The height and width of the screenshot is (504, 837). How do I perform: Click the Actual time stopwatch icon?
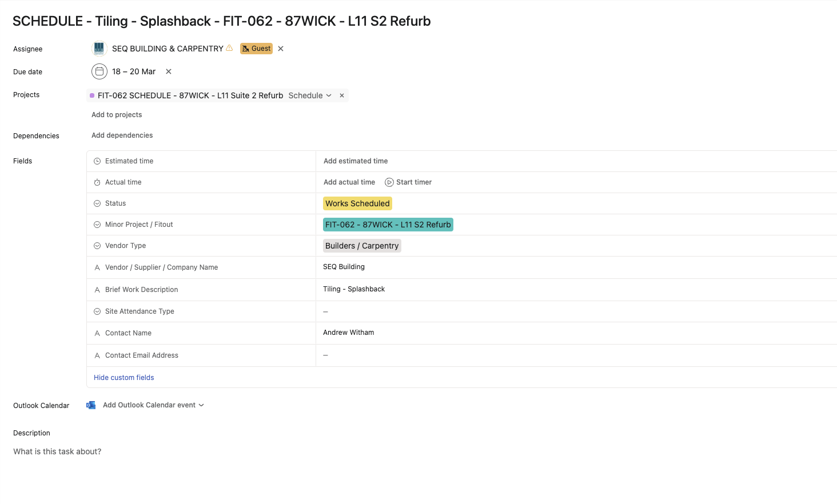(97, 182)
